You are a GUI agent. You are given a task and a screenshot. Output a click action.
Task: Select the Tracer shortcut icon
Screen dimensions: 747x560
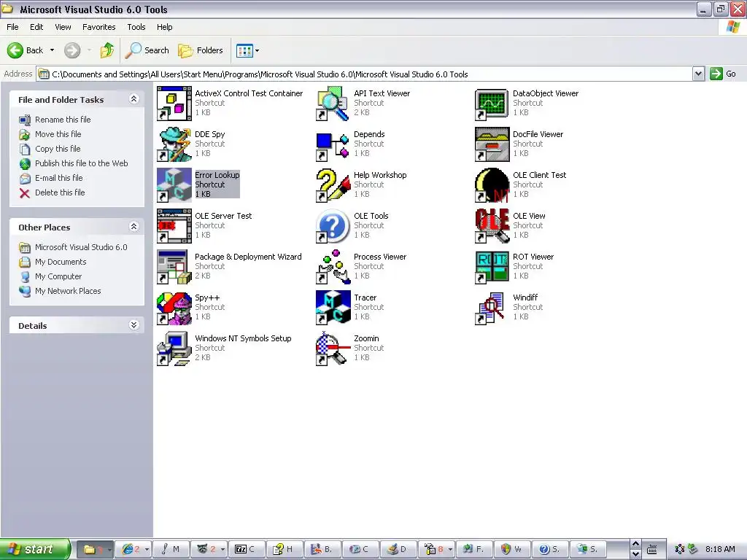[x=333, y=308]
